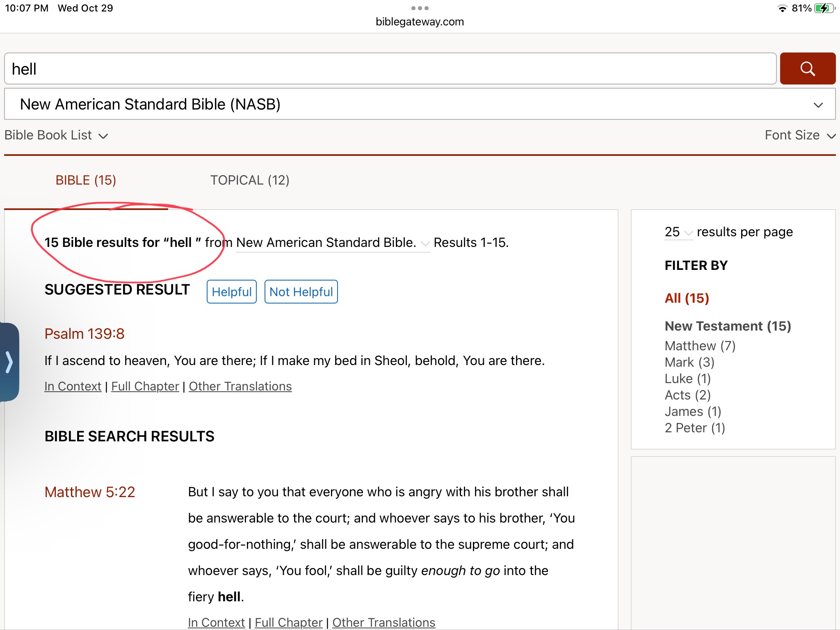
Task: Click into the search field containing hell
Action: (390, 69)
